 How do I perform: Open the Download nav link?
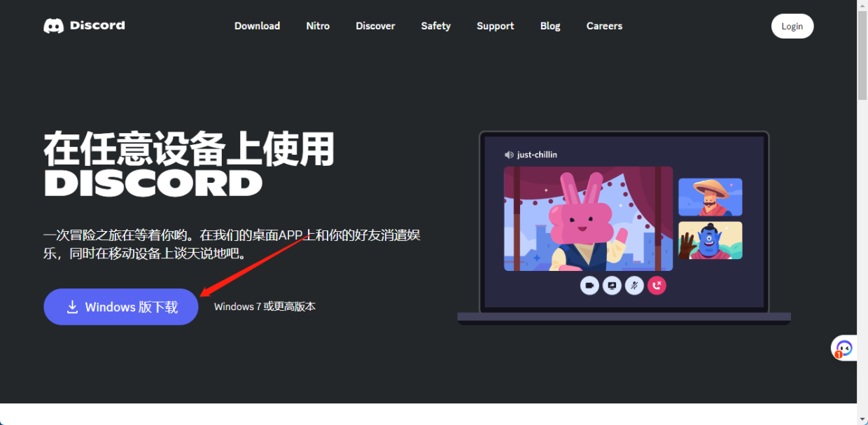point(257,26)
